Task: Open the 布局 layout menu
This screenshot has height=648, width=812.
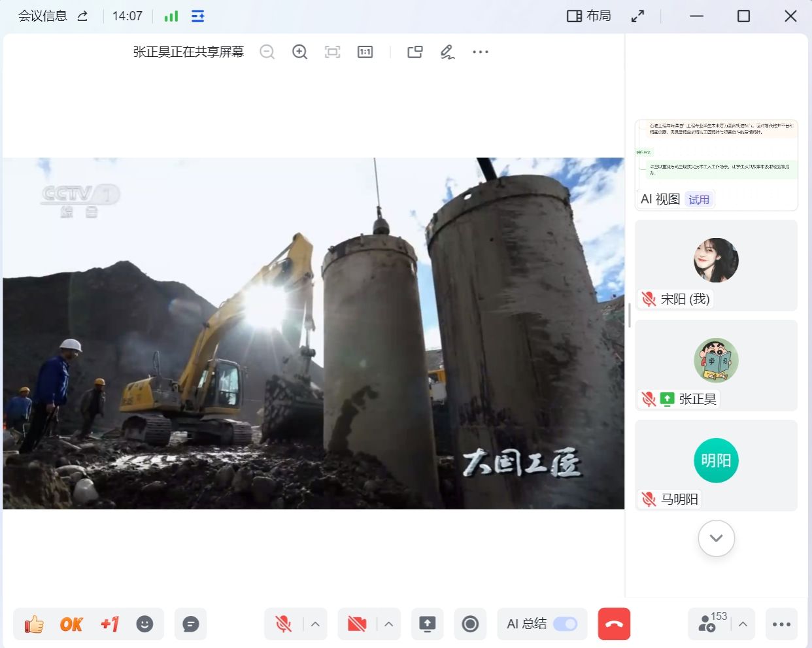Action: click(x=589, y=16)
